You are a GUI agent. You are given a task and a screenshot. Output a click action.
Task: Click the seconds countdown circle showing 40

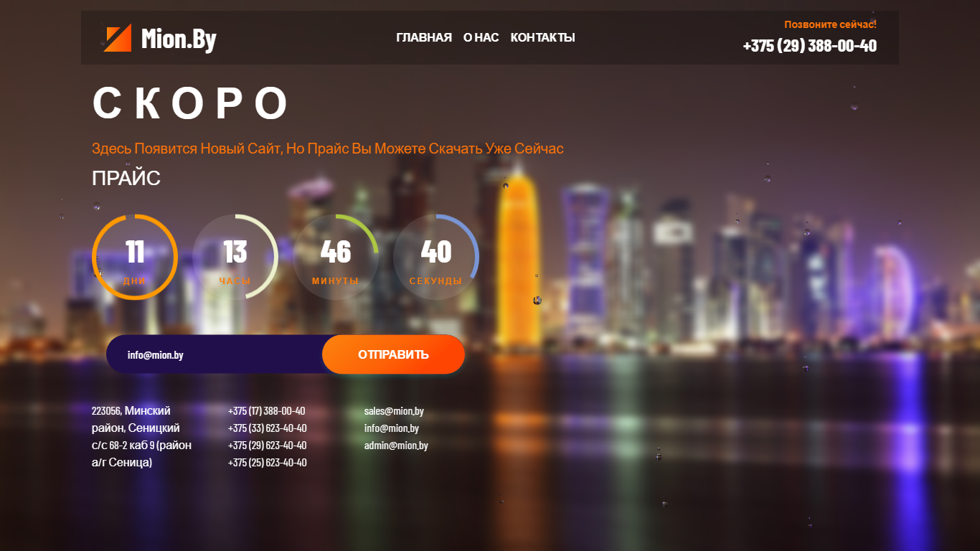click(436, 257)
